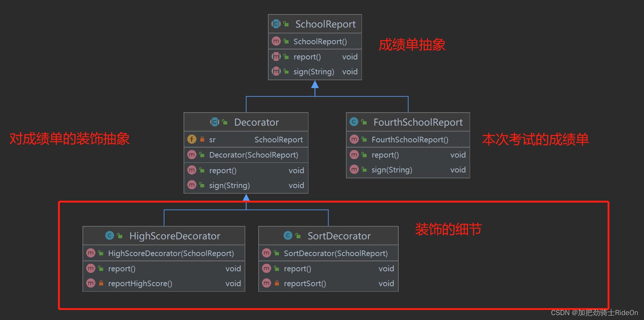
Task: Select the reportSort() method row
Action: tap(329, 284)
